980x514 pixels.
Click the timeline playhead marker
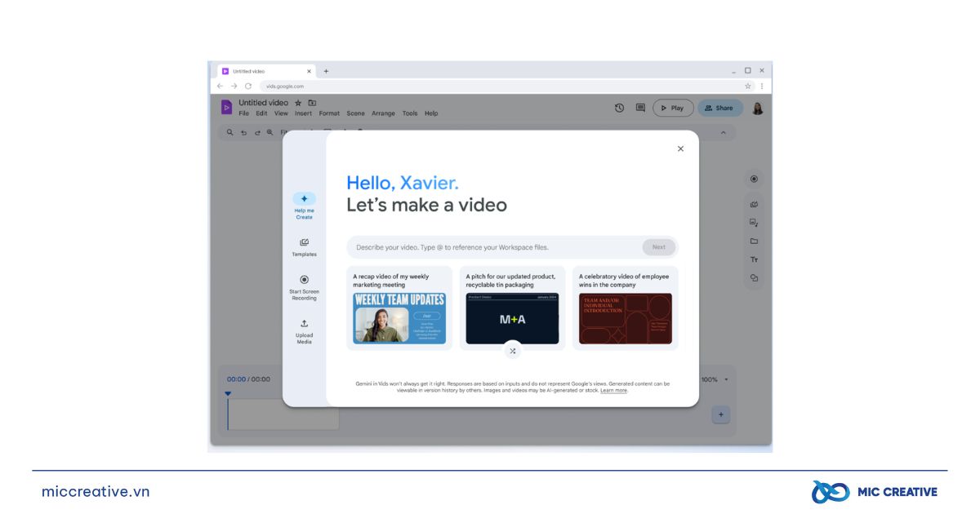pos(228,394)
